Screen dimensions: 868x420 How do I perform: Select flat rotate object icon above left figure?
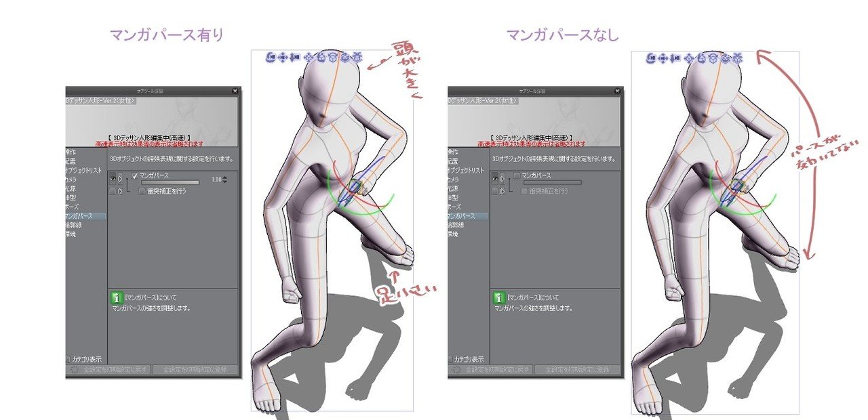tap(333, 58)
